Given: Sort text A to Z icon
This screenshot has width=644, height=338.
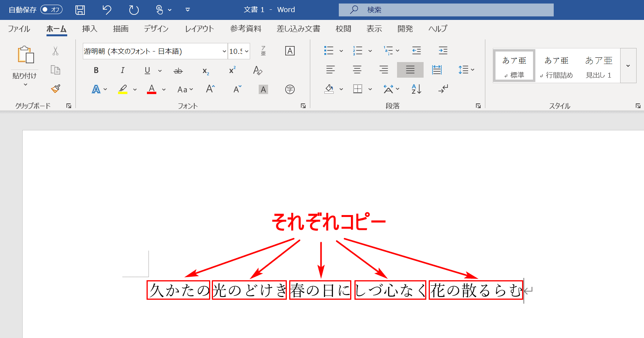Looking at the screenshot, I should [x=417, y=89].
